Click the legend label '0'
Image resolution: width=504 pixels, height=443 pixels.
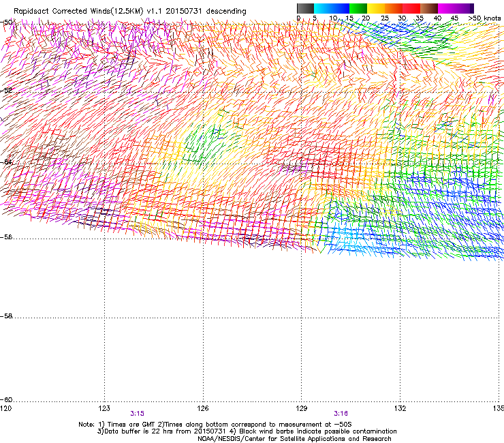(x=298, y=18)
